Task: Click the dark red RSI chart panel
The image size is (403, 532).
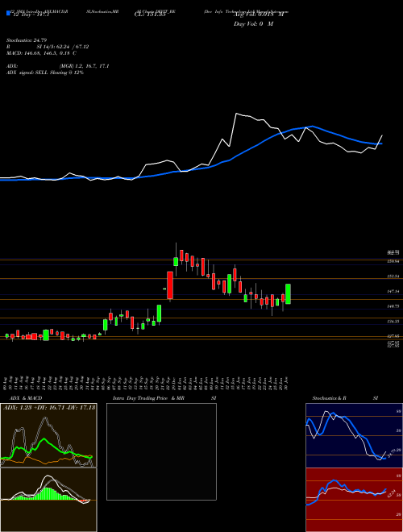Action: pos(354,500)
